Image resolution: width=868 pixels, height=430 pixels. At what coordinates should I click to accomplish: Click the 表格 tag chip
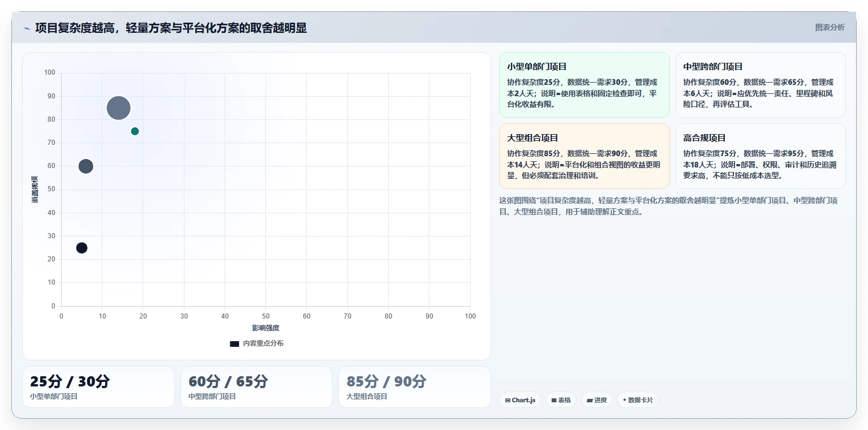click(561, 400)
